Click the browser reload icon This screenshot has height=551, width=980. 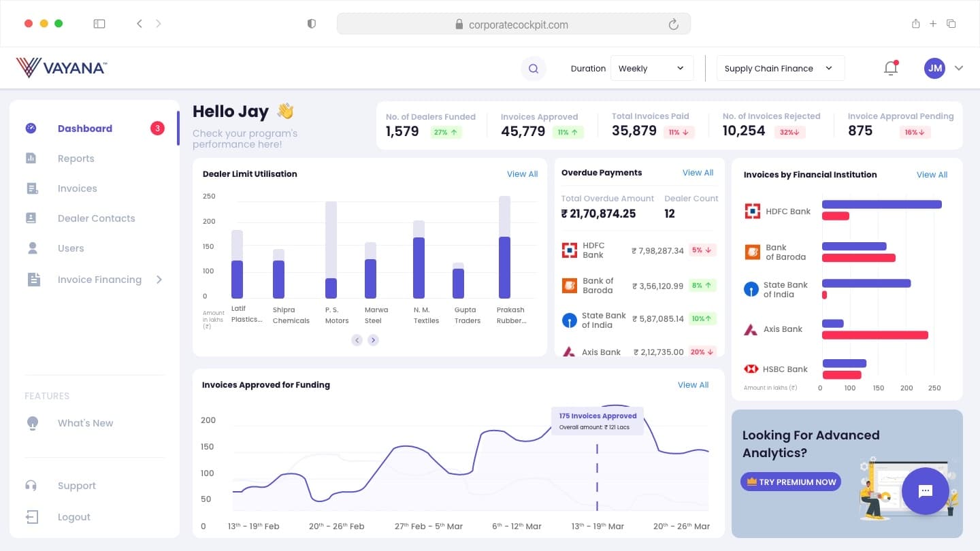click(673, 24)
